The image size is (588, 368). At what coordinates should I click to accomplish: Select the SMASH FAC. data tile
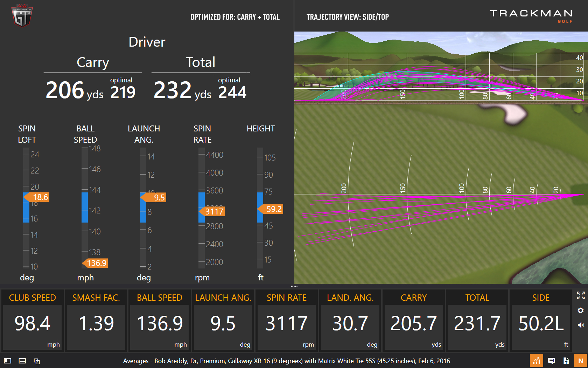tap(96, 320)
